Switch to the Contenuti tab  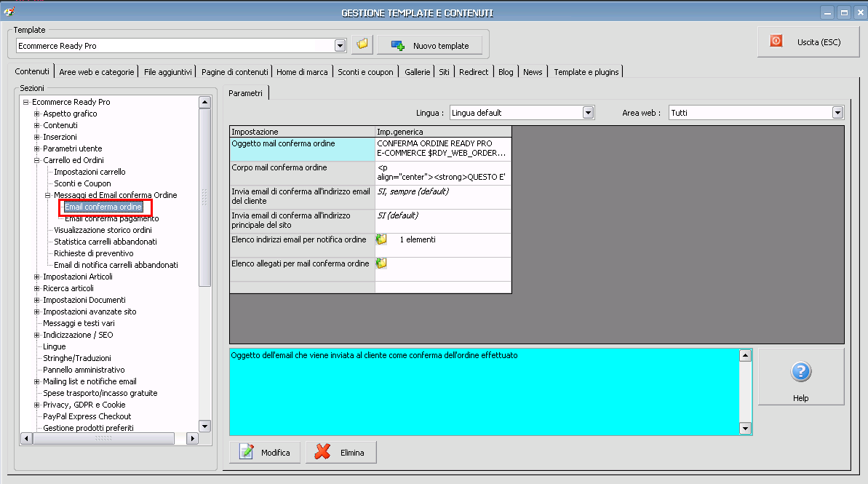coord(32,71)
